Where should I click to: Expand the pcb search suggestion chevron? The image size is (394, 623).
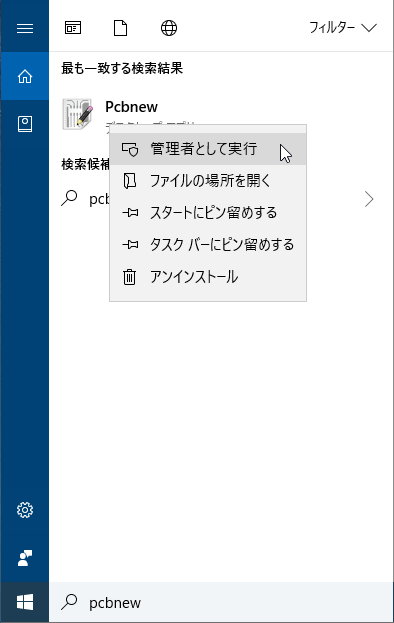[x=369, y=199]
